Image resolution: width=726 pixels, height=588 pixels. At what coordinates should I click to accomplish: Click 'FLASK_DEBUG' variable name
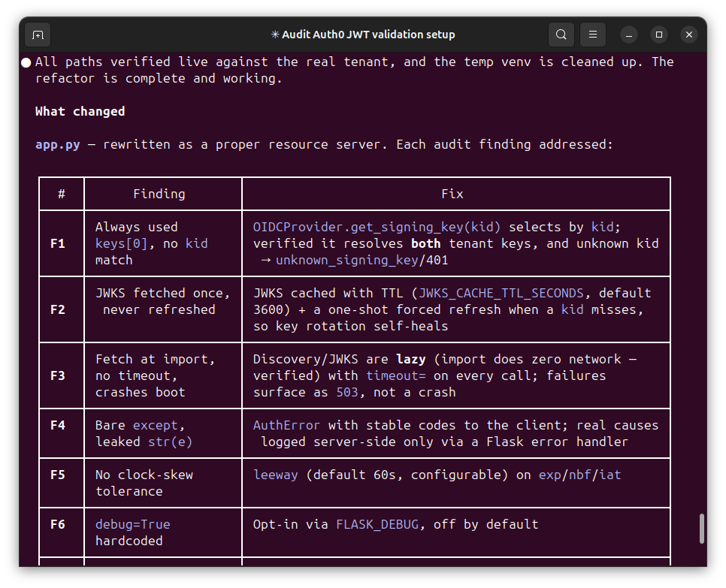[x=377, y=524]
